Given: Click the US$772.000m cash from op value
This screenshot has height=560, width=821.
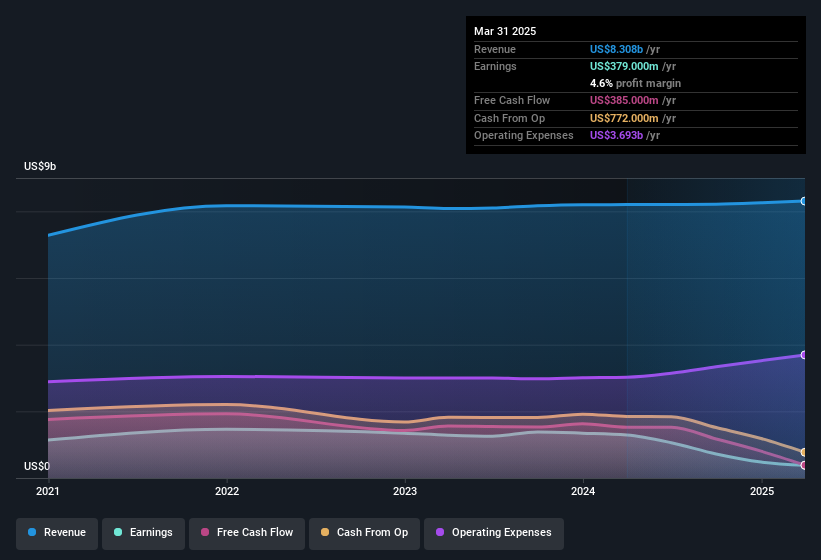Looking at the screenshot, I should [x=624, y=118].
